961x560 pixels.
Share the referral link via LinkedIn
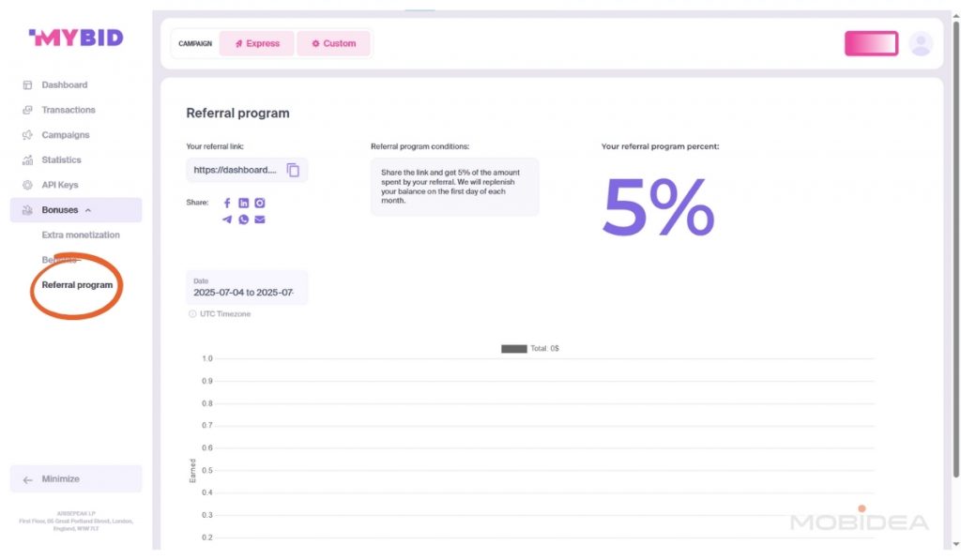point(243,202)
